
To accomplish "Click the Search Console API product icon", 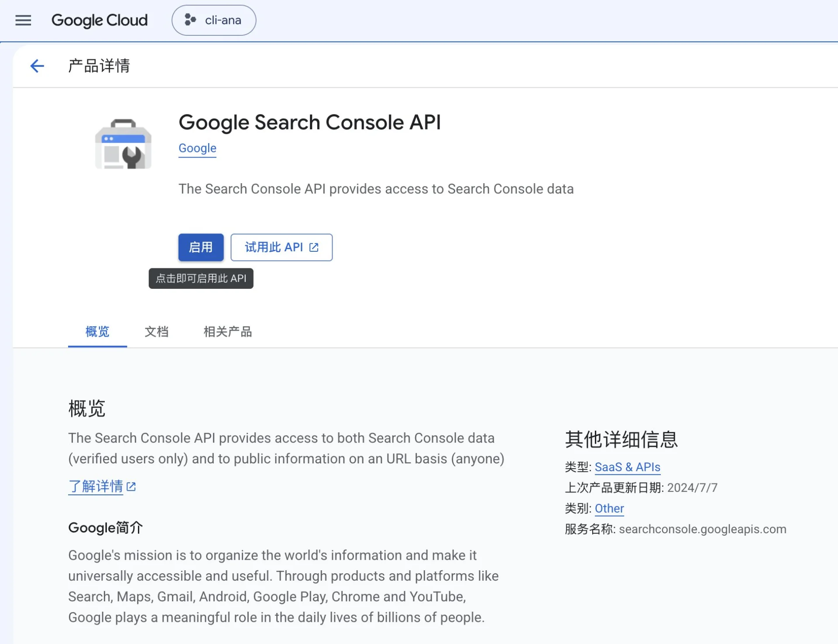I will pos(123,144).
